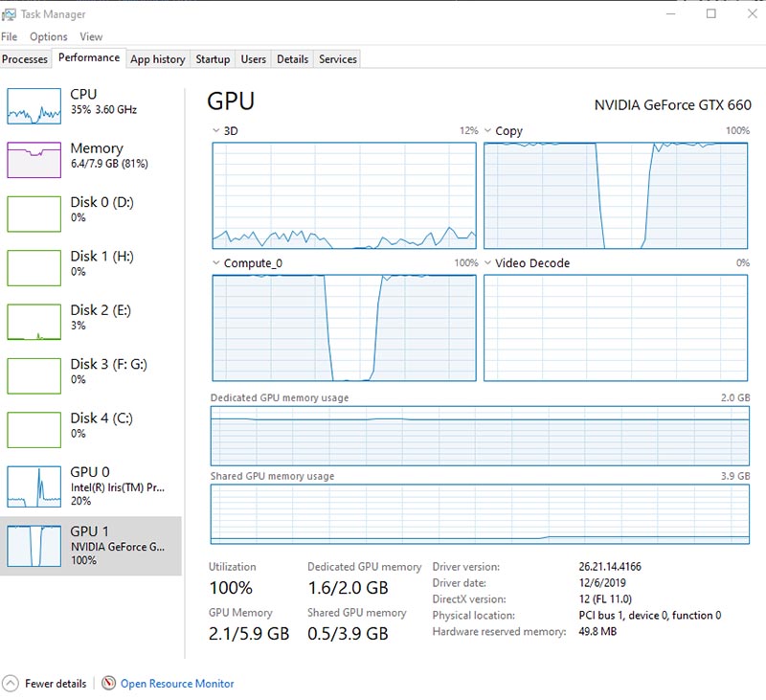Screen dimensions: 766x700
Task: Switch to the Users tab
Action: [x=253, y=59]
